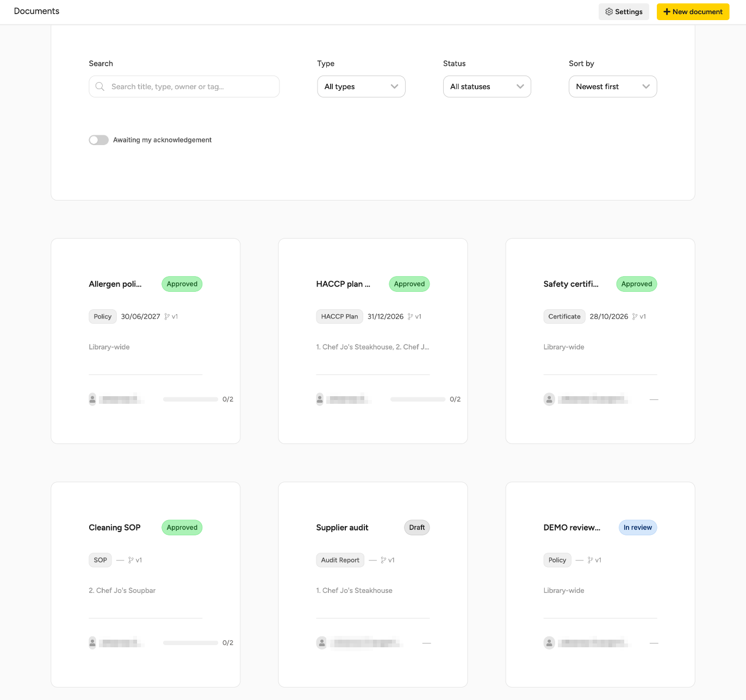
Task: Click the 28/10/2026 expiry date
Action: [x=609, y=316]
